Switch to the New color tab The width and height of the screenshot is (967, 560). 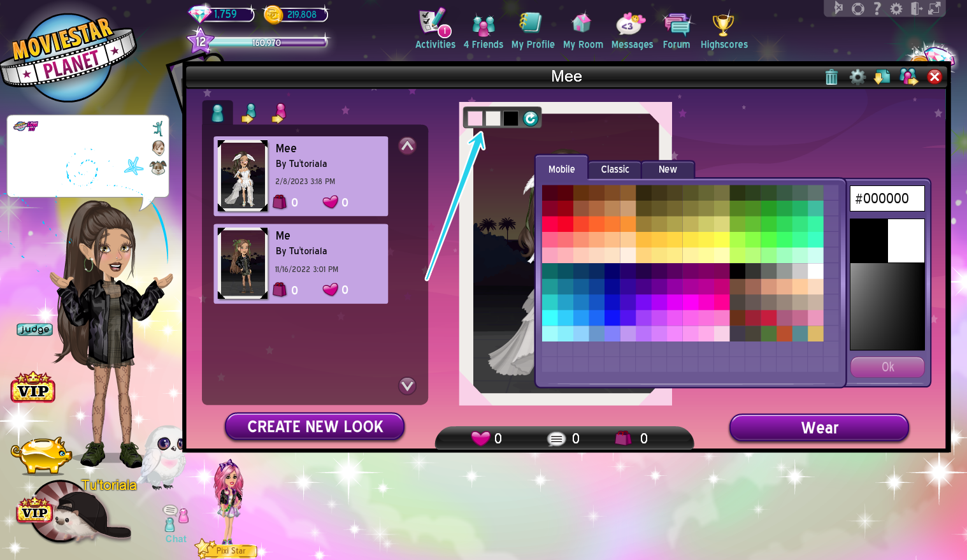[x=667, y=169]
